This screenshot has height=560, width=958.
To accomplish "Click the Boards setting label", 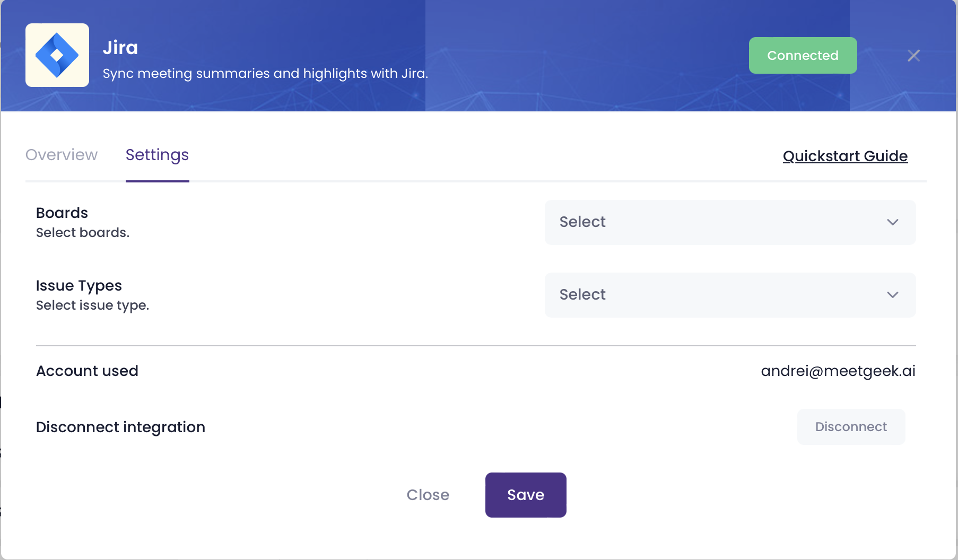I will 62,213.
